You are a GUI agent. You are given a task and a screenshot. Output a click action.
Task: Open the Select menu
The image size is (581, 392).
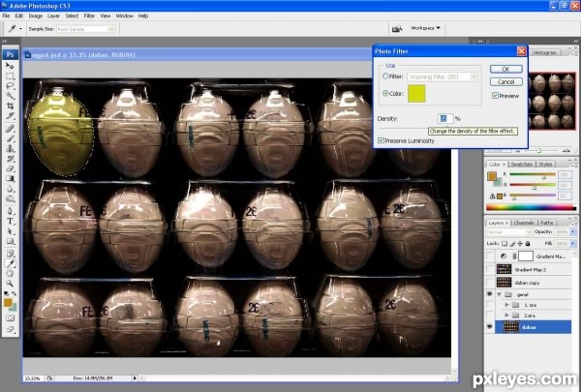(72, 15)
